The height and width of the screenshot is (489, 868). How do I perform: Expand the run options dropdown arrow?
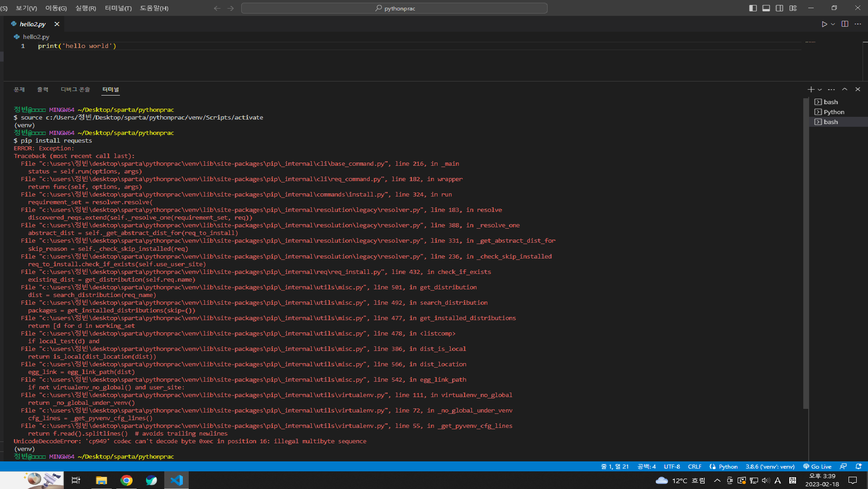pos(833,24)
